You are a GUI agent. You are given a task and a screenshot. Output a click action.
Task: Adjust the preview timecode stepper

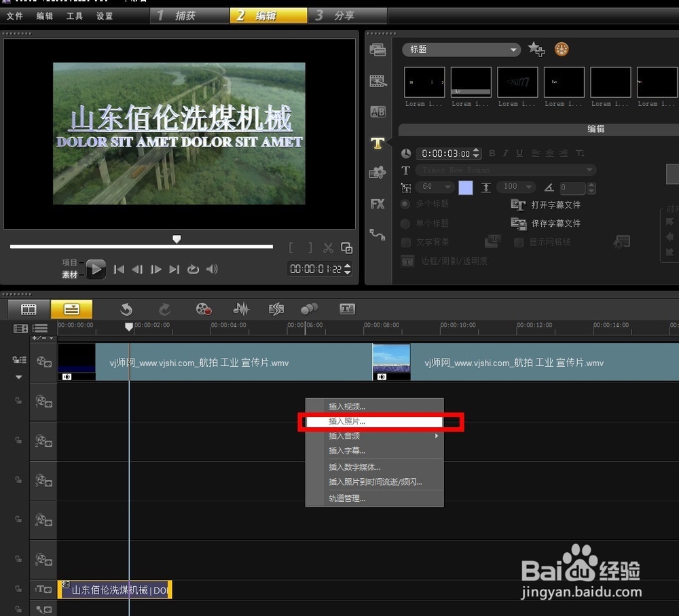click(x=347, y=269)
